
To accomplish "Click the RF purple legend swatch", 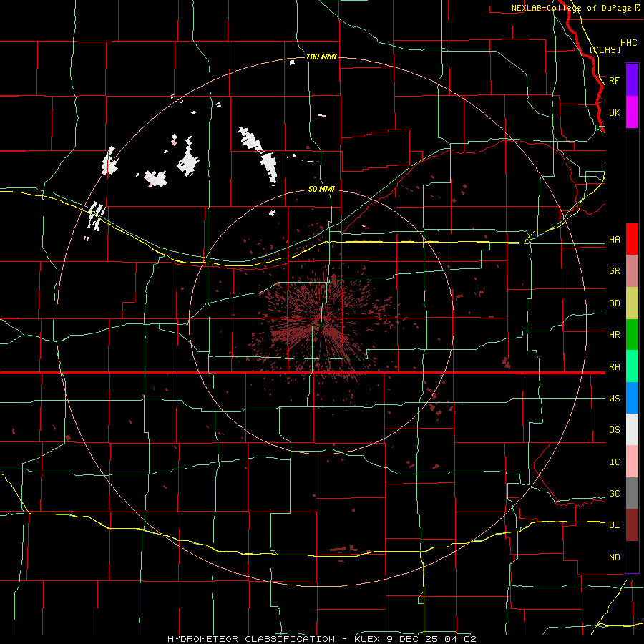I will tap(632, 80).
